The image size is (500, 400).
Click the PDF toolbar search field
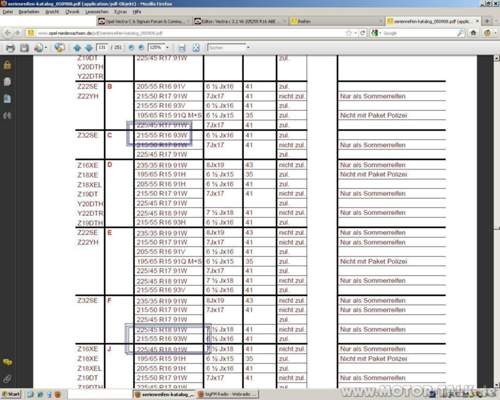point(226,48)
